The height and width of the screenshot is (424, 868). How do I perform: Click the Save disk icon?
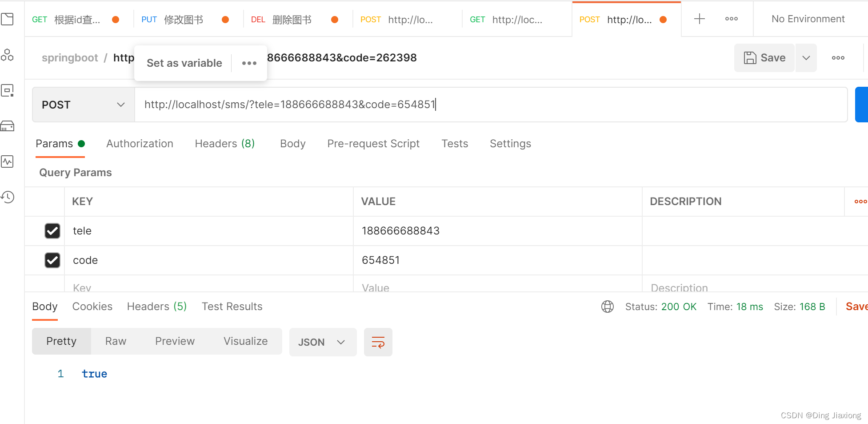coord(750,58)
